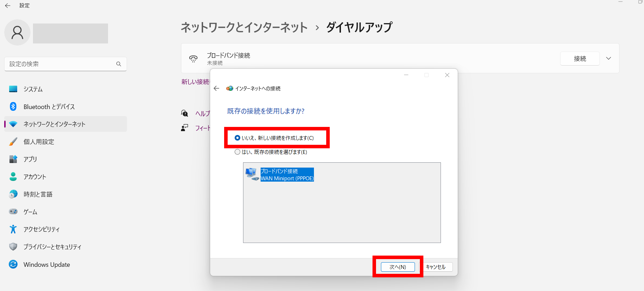Viewport: 644px width, 291px height.
Task: Click the gamepad icon for Gaming
Action: (13, 212)
